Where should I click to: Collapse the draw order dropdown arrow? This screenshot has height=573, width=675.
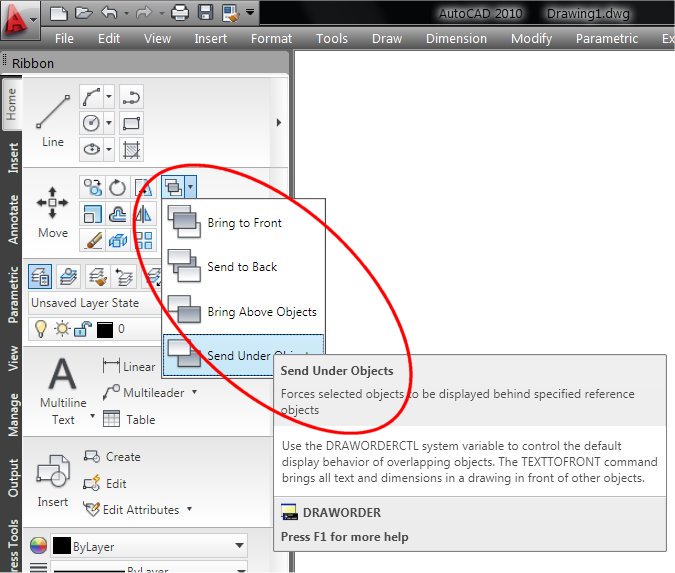pos(190,187)
